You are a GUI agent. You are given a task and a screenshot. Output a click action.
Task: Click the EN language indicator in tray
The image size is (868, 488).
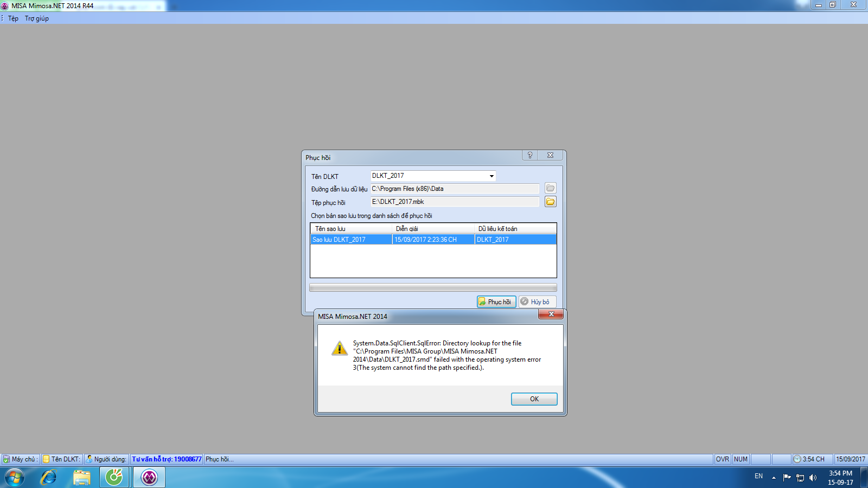[x=758, y=476]
